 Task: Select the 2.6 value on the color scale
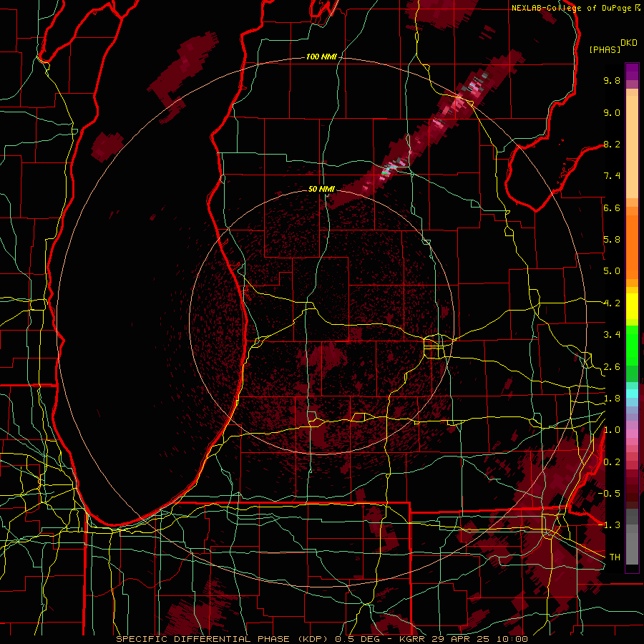tap(612, 367)
